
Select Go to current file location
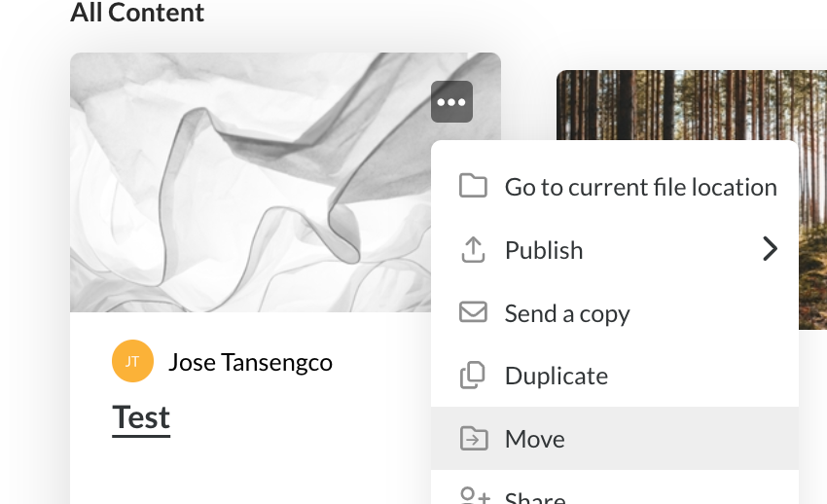[x=640, y=187]
